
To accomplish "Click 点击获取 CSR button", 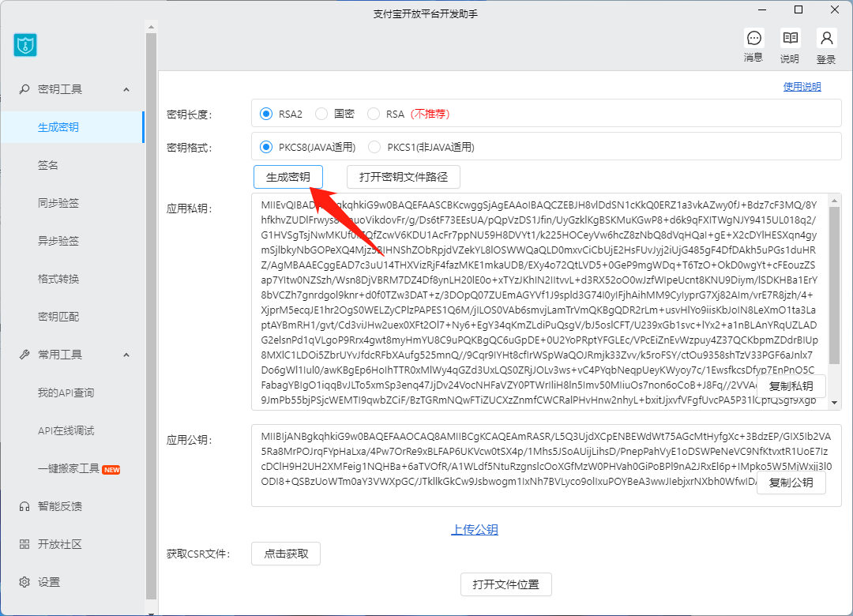I will coord(286,554).
